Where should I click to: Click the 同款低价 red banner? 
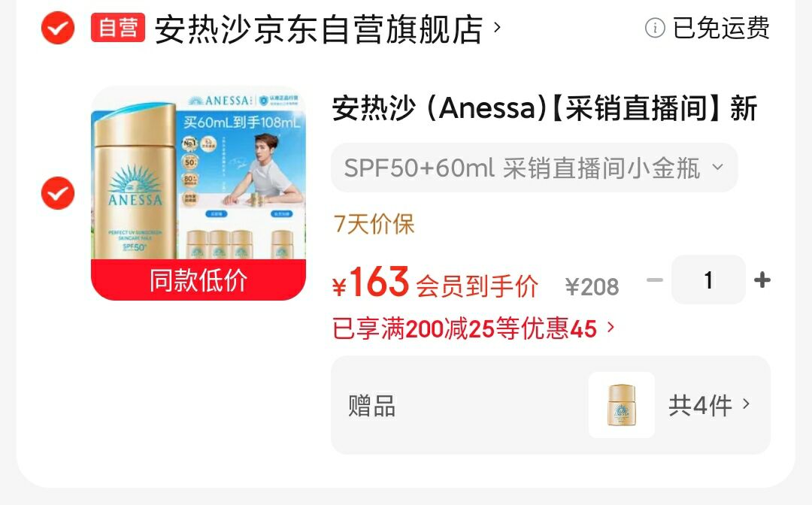tap(198, 280)
